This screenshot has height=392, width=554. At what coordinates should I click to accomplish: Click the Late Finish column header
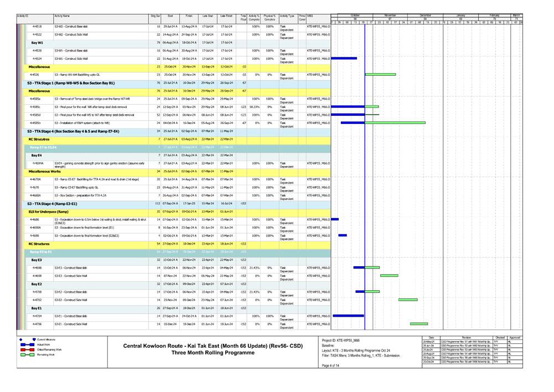coord(226,17)
